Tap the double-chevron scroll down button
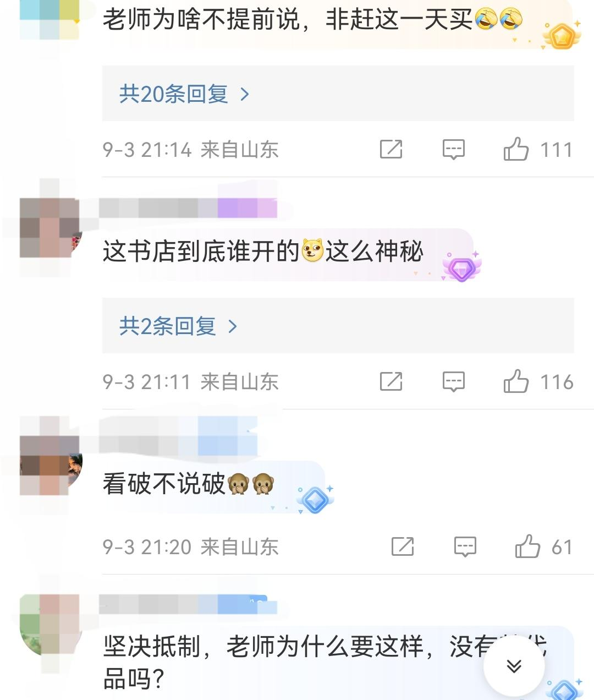The image size is (594, 700). click(x=514, y=666)
